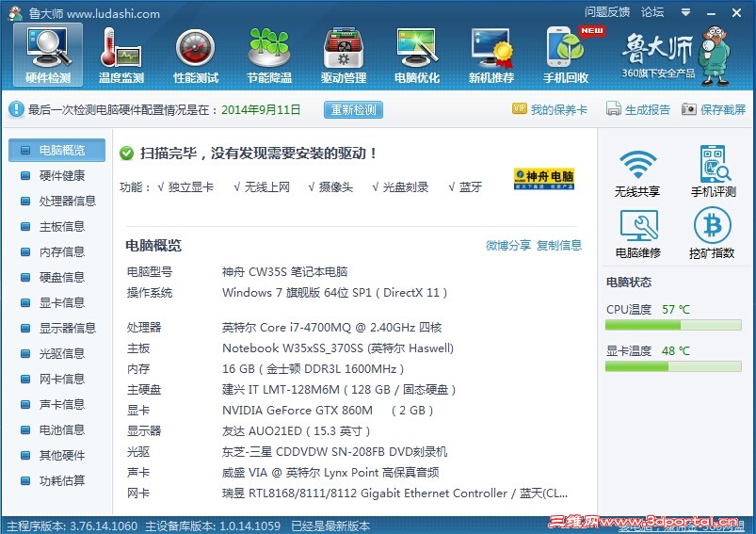
Task: Open 我的保养卡 VIP card
Action: (x=550, y=109)
